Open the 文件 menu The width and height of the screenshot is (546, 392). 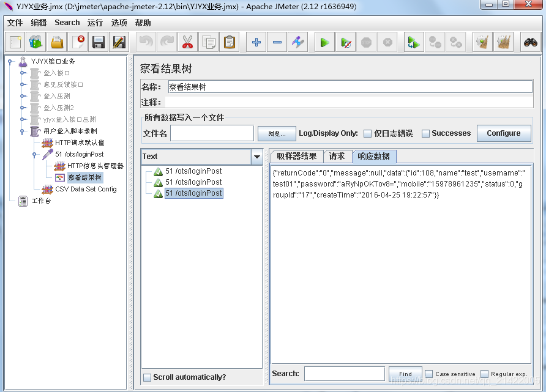click(15, 23)
